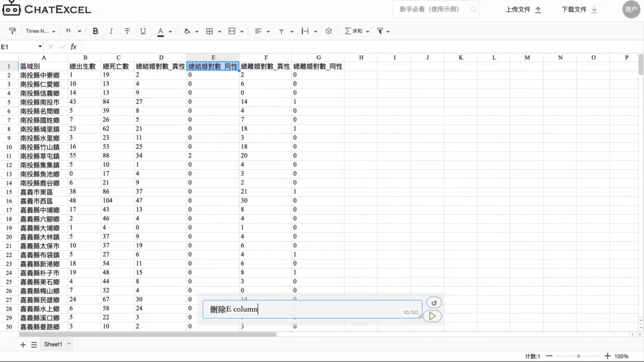
Task: Click 下载文件 download file button
Action: pos(579,9)
